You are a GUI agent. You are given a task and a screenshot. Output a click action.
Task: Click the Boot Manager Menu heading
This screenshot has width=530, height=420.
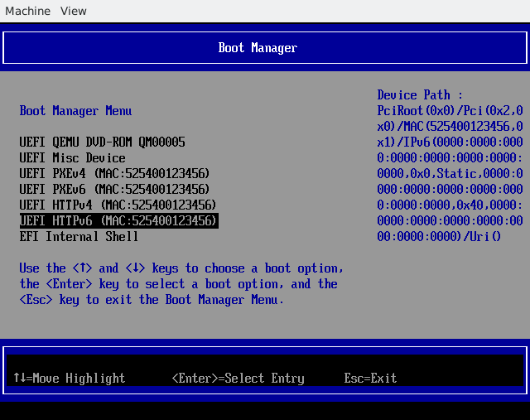75,111
